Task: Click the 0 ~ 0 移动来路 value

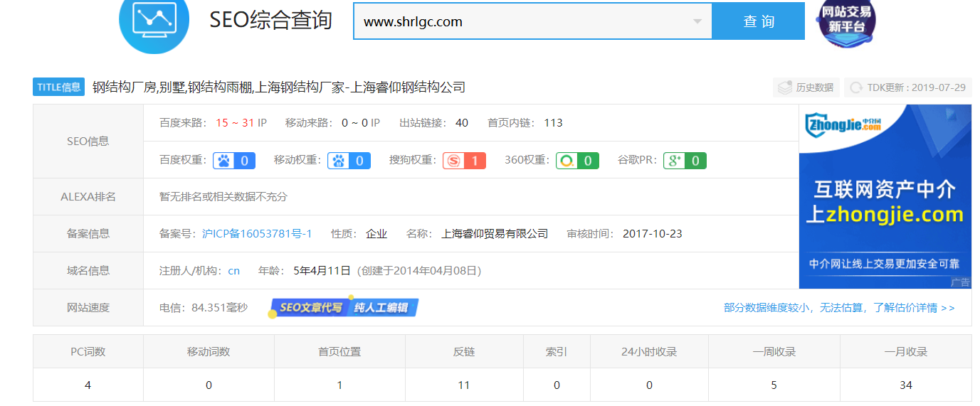Action: click(x=354, y=122)
